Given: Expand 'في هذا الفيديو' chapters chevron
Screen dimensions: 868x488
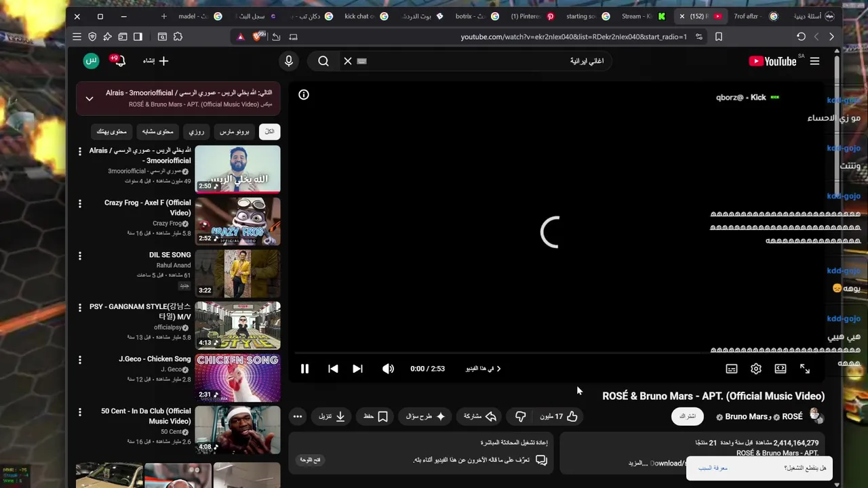Looking at the screenshot, I should click(x=498, y=369).
